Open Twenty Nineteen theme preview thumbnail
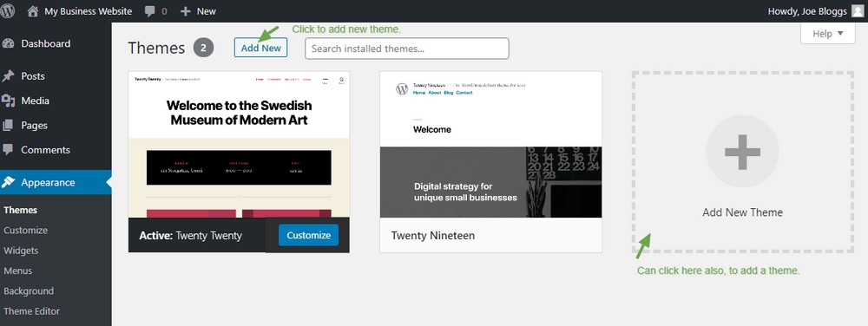 coord(491,144)
